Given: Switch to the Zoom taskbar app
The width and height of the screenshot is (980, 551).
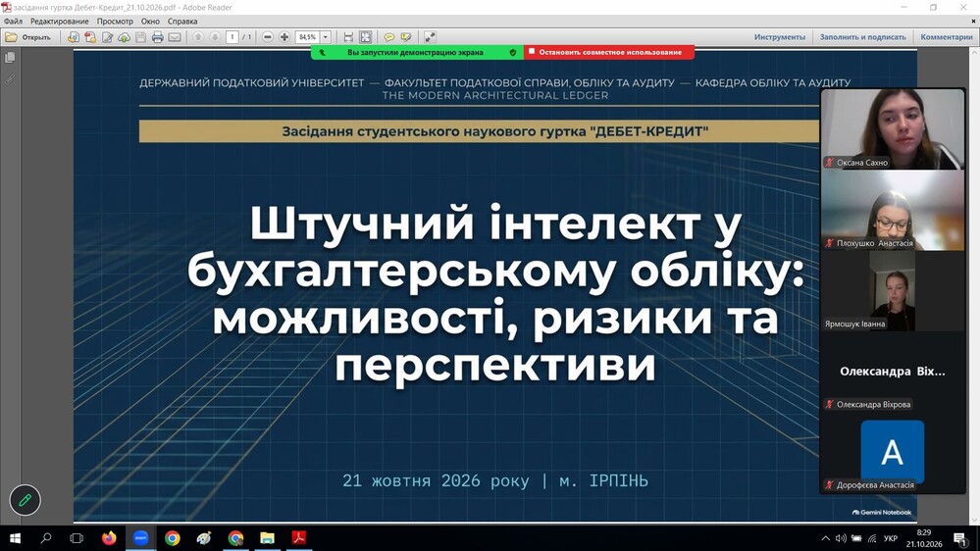Looking at the screenshot, I should [x=140, y=538].
